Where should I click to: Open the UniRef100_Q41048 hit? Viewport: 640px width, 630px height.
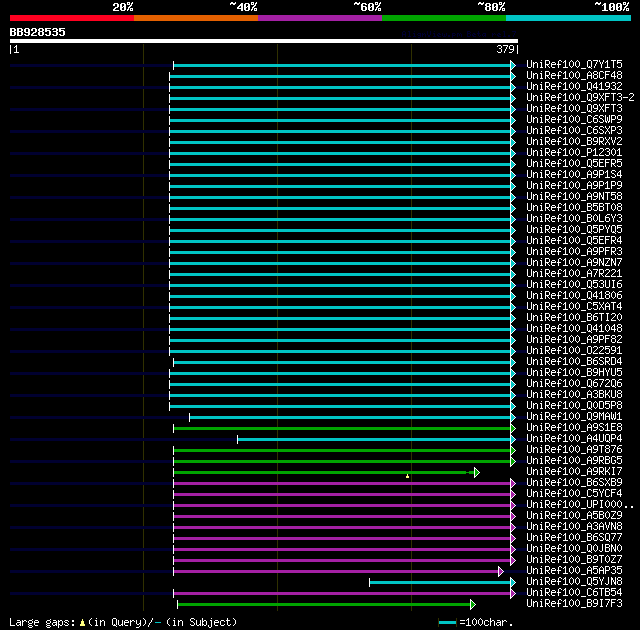[x=574, y=329]
